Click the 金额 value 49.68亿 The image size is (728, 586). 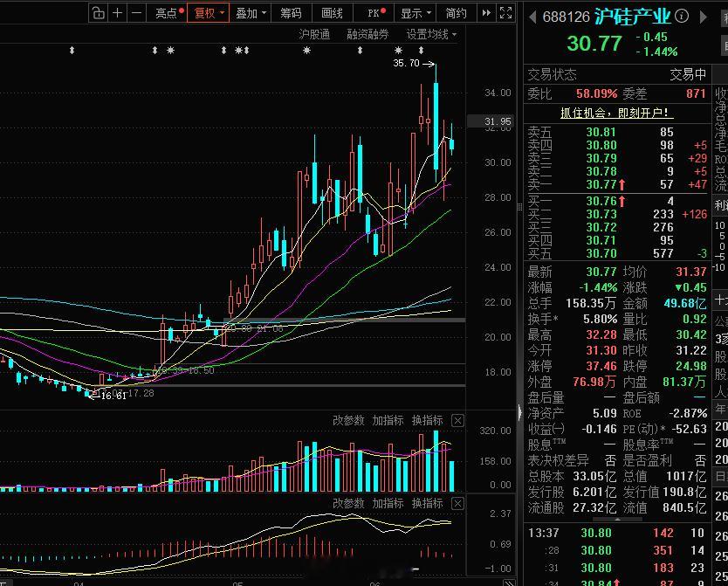point(685,304)
